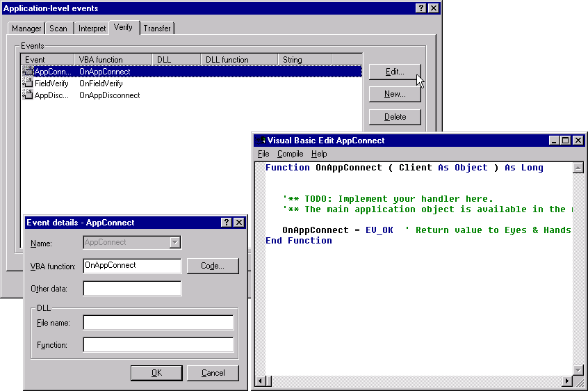
Task: Open the File menu in Visual Basic Edit
Action: pos(263,154)
